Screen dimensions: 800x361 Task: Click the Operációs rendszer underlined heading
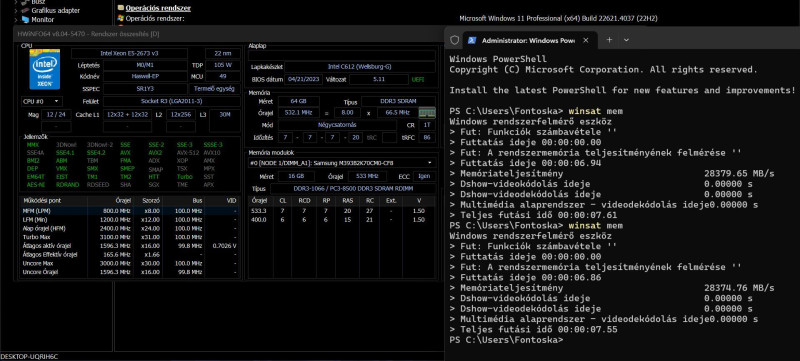coord(158,8)
